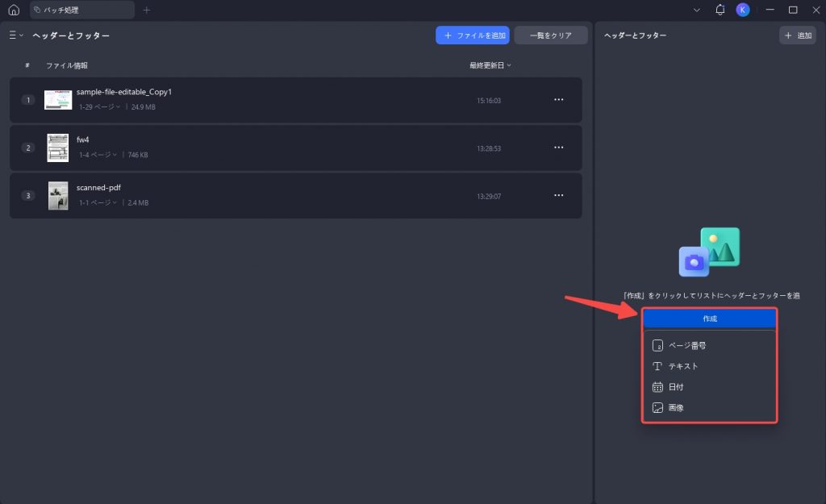This screenshot has width=826, height=504.
Task: Expand page range 1-29 dropdown
Action: pyautogui.click(x=99, y=107)
